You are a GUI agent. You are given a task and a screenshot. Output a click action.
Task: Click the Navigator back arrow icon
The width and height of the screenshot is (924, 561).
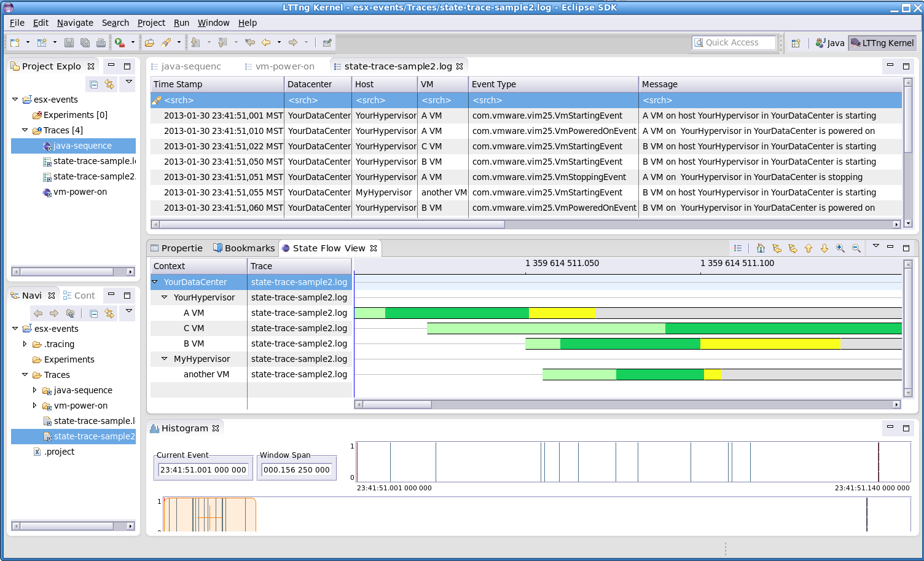click(38, 313)
